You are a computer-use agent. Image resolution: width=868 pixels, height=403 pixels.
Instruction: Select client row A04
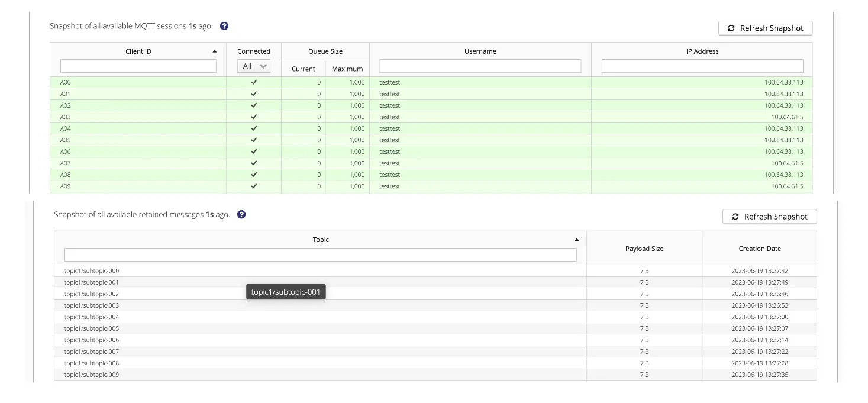point(431,128)
